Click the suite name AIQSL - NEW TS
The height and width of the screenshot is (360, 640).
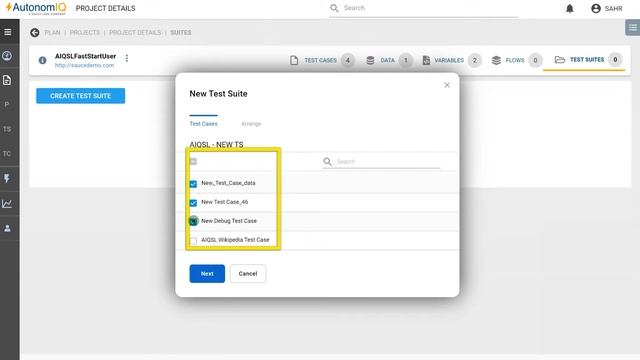[x=216, y=144]
